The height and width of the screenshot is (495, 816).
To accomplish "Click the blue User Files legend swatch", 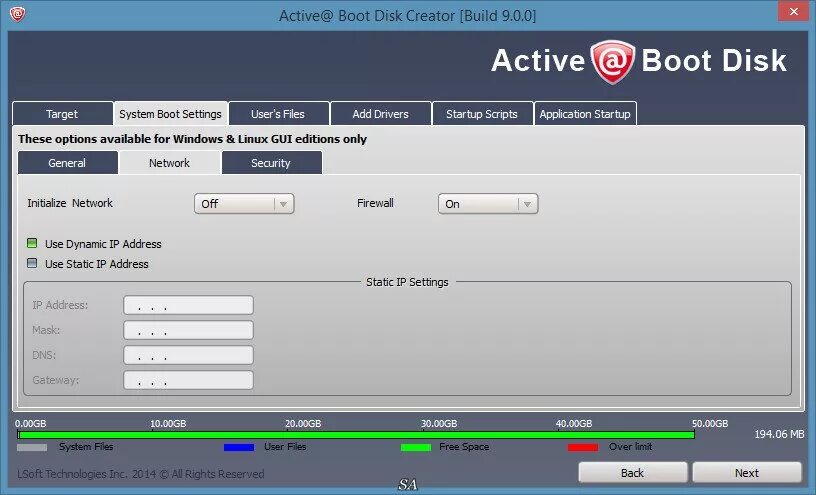I will tap(239, 447).
